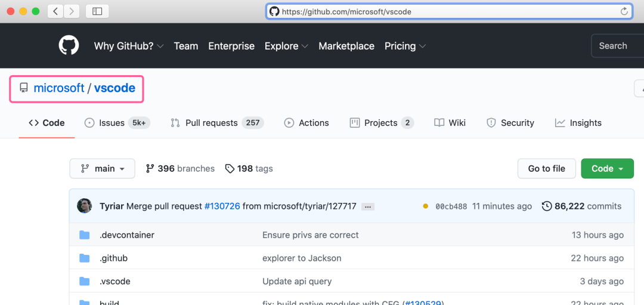Click the Go to file button

coord(547,168)
